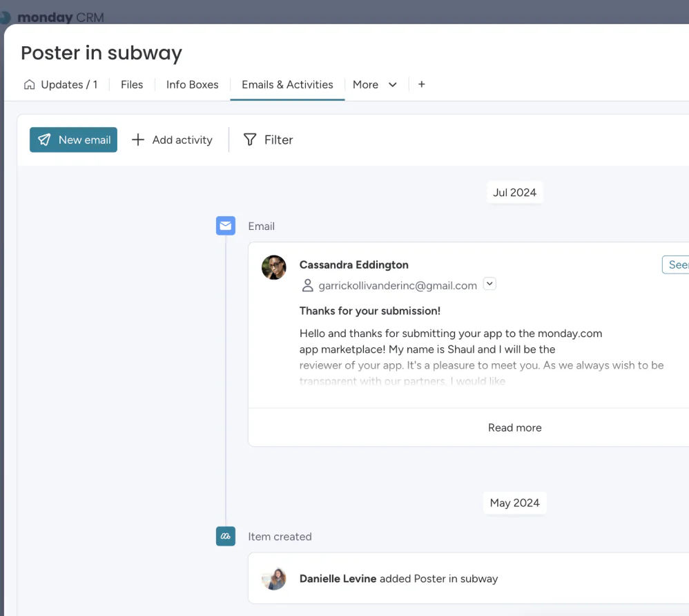Add a new view with plus icon
689x616 pixels.
point(421,84)
